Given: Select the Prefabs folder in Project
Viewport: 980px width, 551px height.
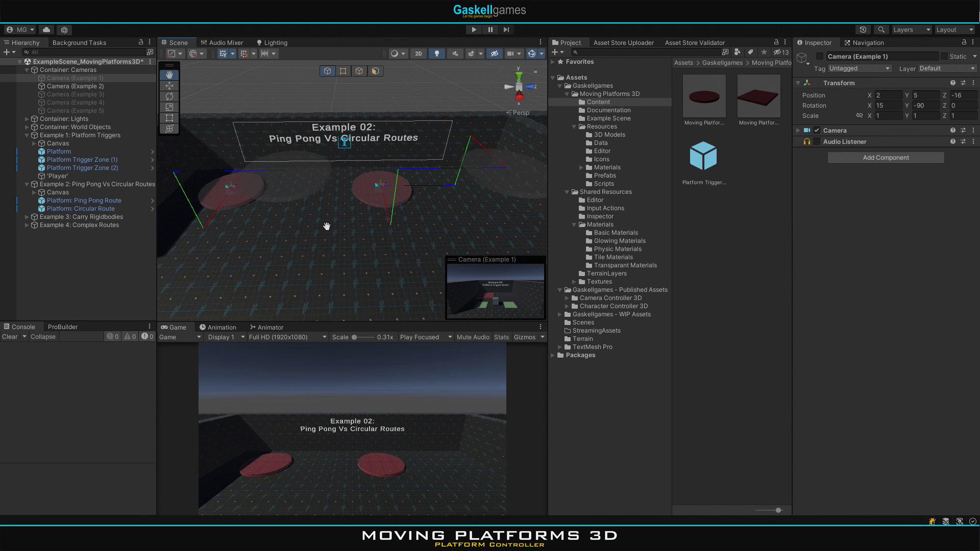Looking at the screenshot, I should click(x=605, y=176).
